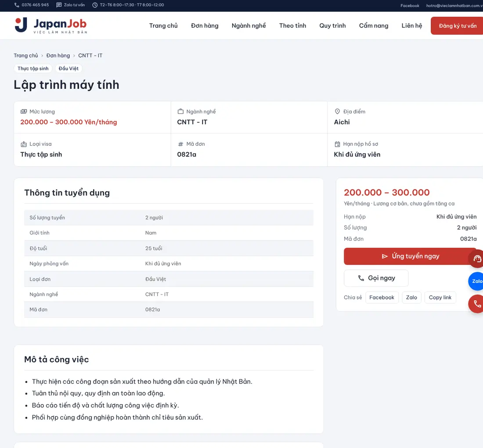Click the Copy link button
Image resolution: width=483 pixels, height=448 pixels.
tap(440, 297)
